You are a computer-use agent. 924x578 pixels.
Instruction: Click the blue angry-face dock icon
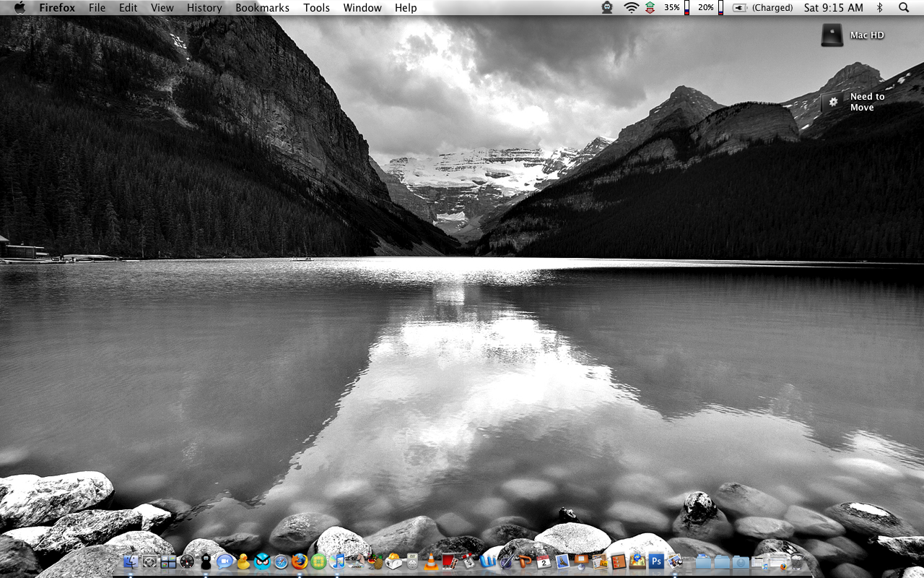pyautogui.click(x=262, y=561)
